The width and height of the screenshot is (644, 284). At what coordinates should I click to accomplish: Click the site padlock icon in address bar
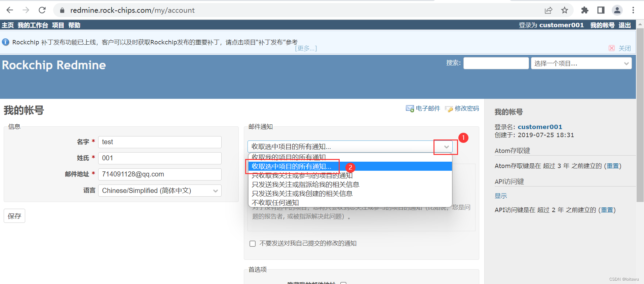62,10
